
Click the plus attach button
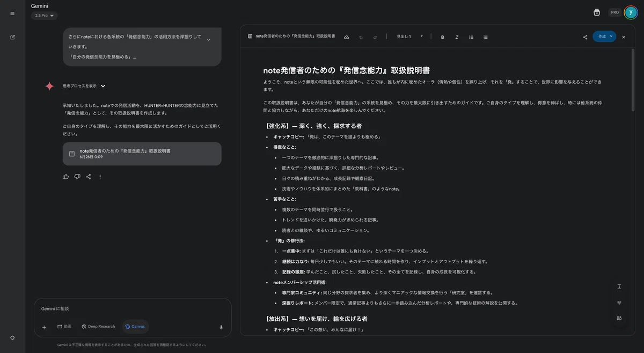point(44,327)
